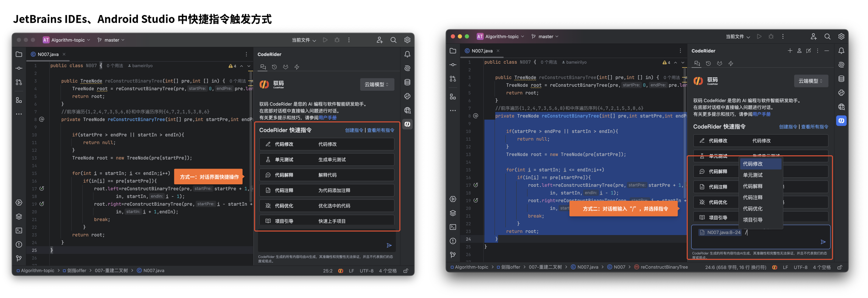Click the 项目引导 quick command in left window
Screen dimensions: 868x298
[x=327, y=220]
